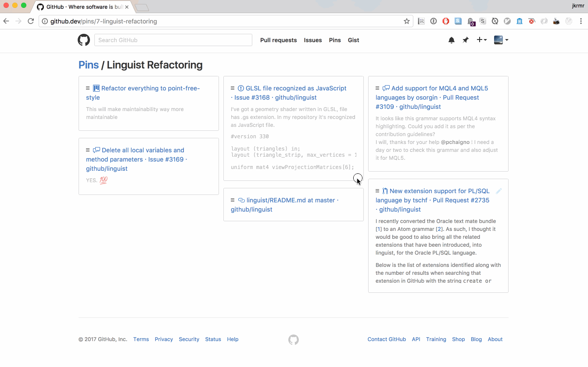
Task: Open the Training footer link
Action: [436, 339]
